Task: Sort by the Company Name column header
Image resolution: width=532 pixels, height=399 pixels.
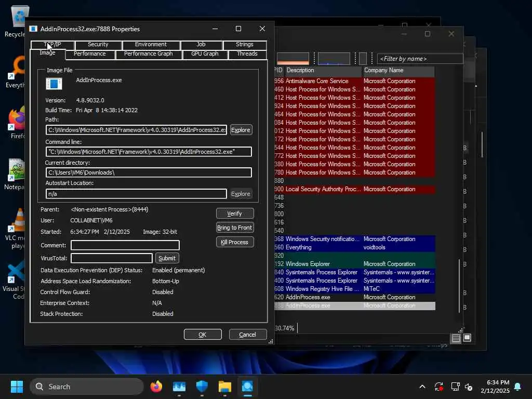Action: [398, 71]
